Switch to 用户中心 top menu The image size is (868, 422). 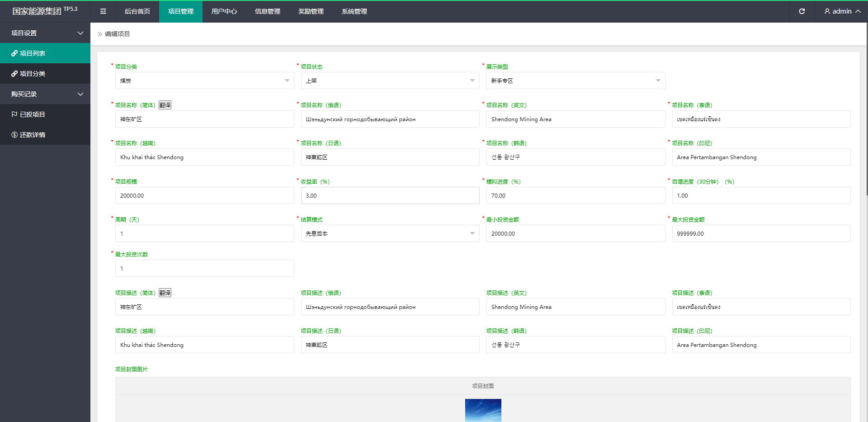click(x=224, y=11)
